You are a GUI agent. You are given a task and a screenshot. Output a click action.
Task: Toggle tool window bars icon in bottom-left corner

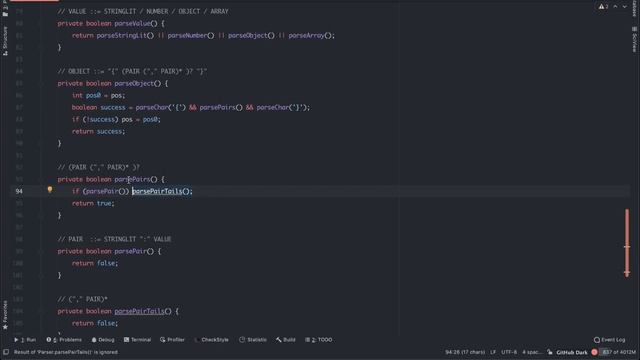6,352
